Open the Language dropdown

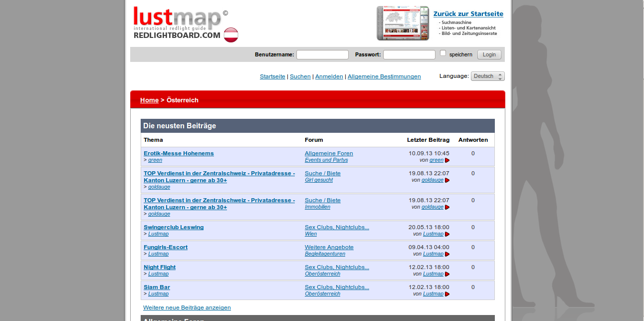coord(487,76)
